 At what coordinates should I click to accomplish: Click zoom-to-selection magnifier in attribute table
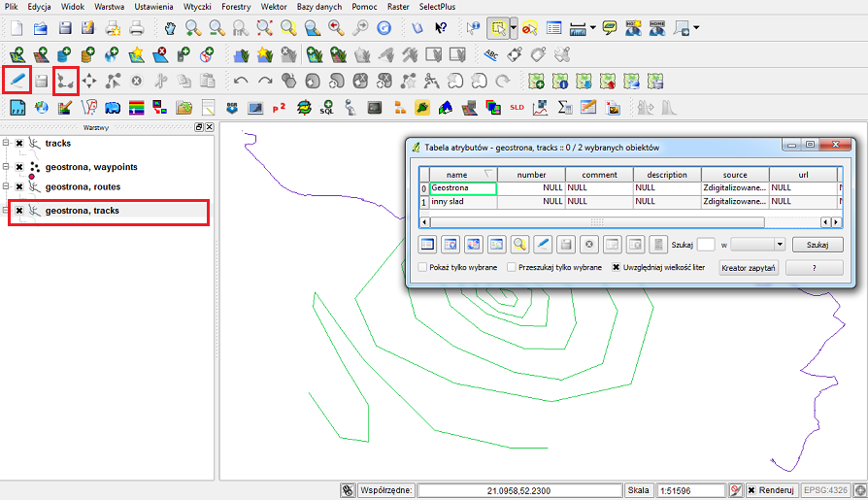click(x=519, y=245)
